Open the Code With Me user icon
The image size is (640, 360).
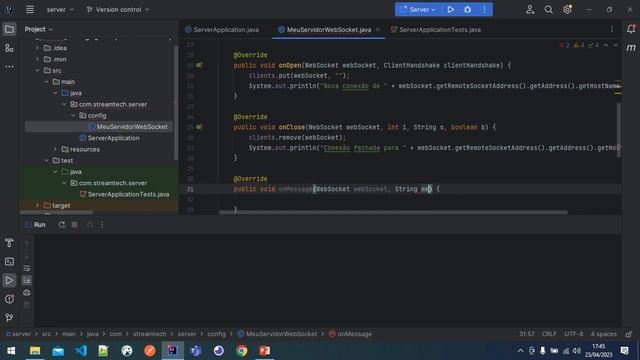530,9
